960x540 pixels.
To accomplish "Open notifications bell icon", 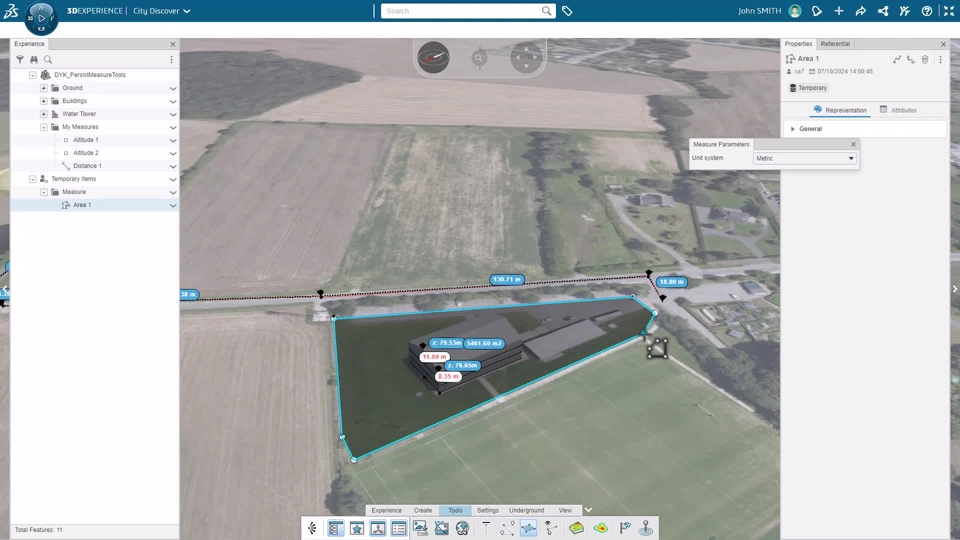I will pos(817,11).
